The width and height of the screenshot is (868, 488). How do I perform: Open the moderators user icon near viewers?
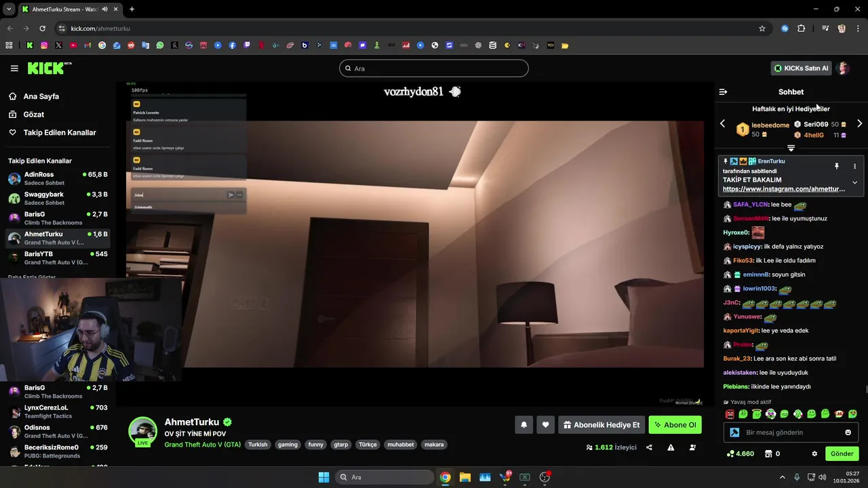click(692, 447)
